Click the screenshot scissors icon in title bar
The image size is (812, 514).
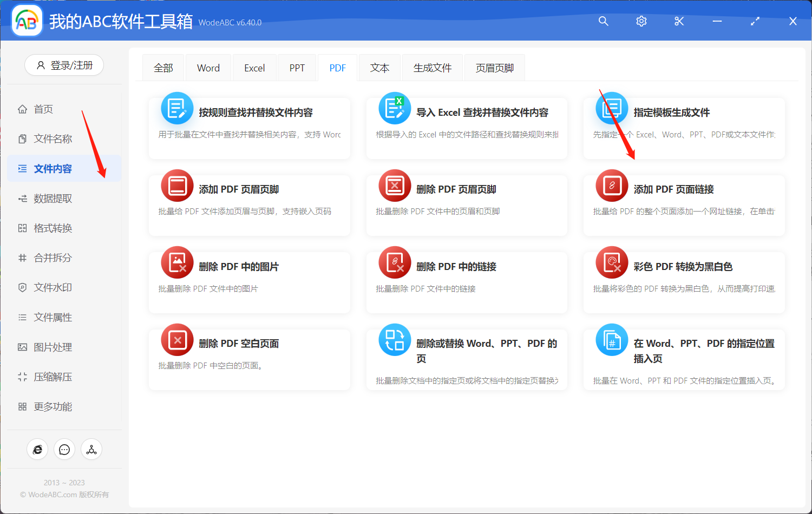(x=679, y=21)
